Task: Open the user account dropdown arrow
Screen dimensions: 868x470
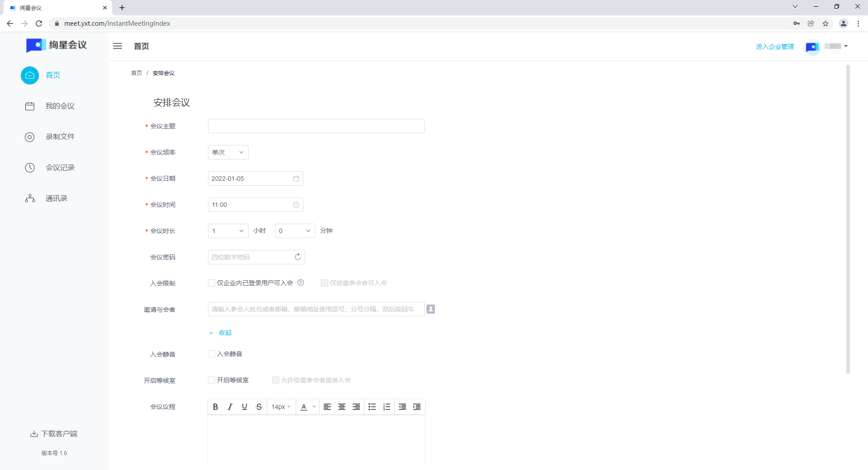Action: 846,46
